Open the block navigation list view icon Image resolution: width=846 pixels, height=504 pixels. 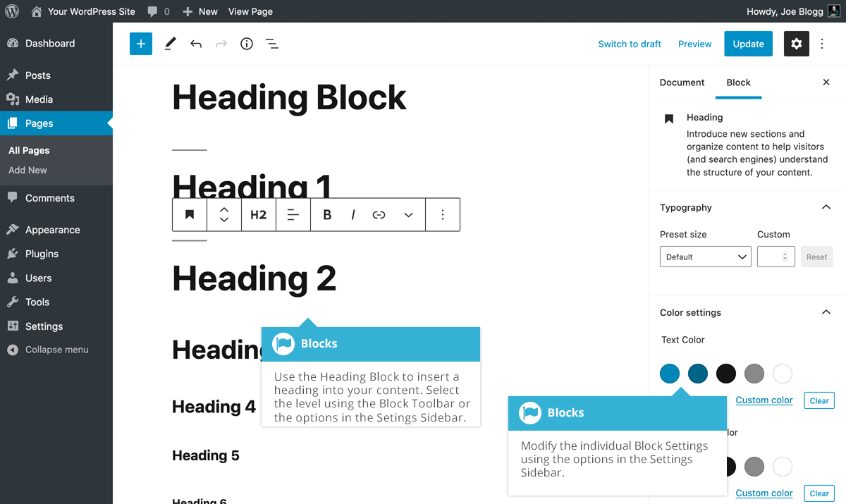(x=272, y=44)
